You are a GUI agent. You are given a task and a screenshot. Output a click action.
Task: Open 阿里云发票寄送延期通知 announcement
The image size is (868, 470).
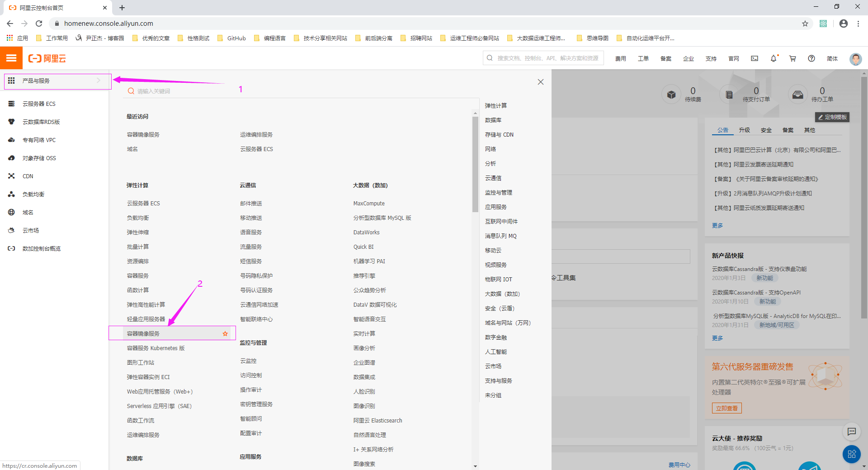[x=754, y=165]
